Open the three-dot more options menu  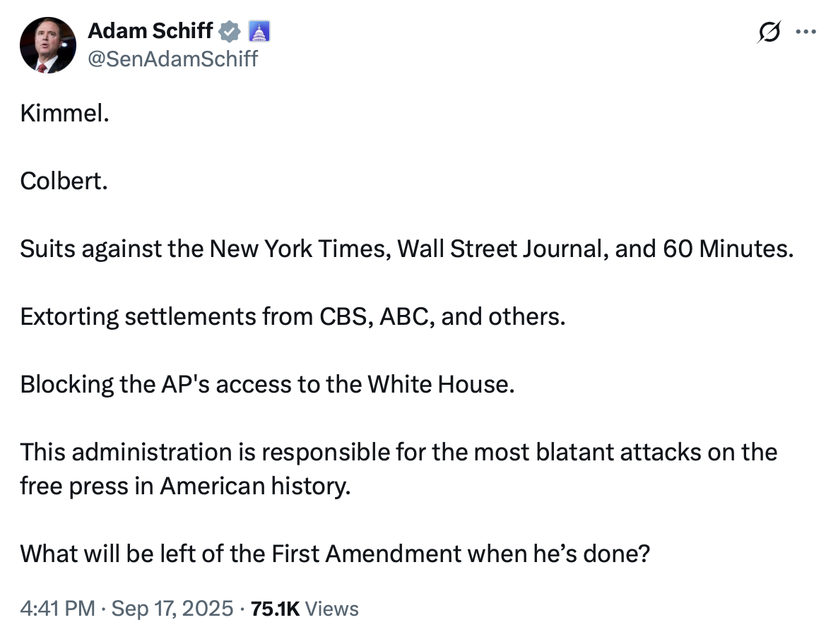point(806,32)
